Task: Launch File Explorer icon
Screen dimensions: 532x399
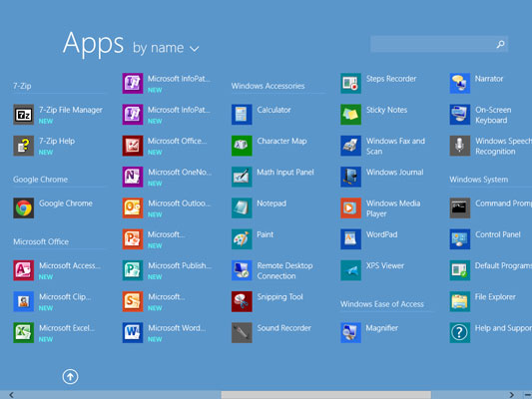Action: click(x=460, y=301)
